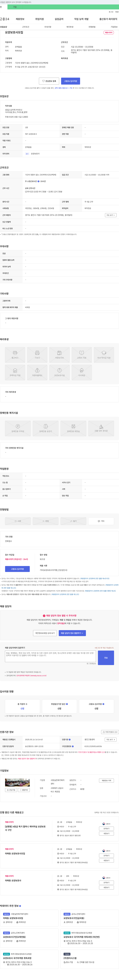The height and width of the screenshot is (980, 119).
Task: Click the 고용24 site logo
Action: [5, 19]
